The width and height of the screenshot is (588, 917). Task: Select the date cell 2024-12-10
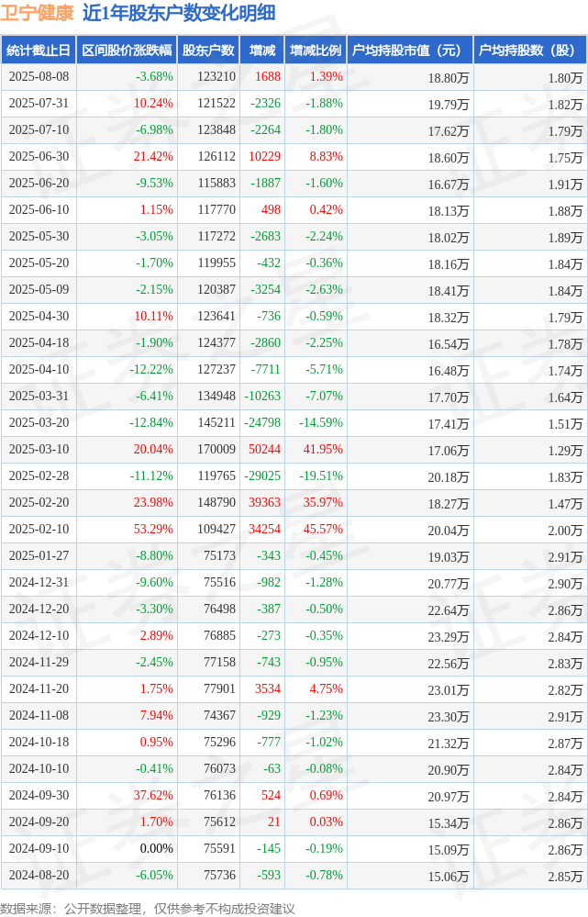(x=39, y=636)
